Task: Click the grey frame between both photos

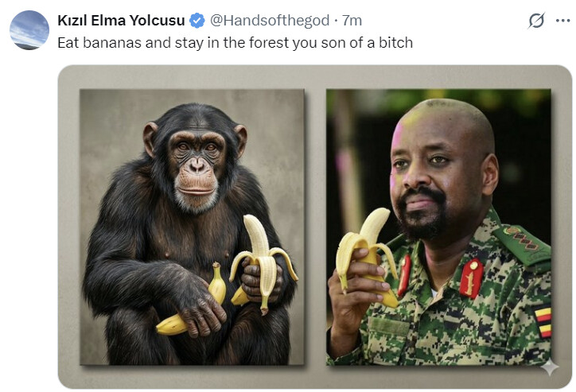Action: coord(315,227)
